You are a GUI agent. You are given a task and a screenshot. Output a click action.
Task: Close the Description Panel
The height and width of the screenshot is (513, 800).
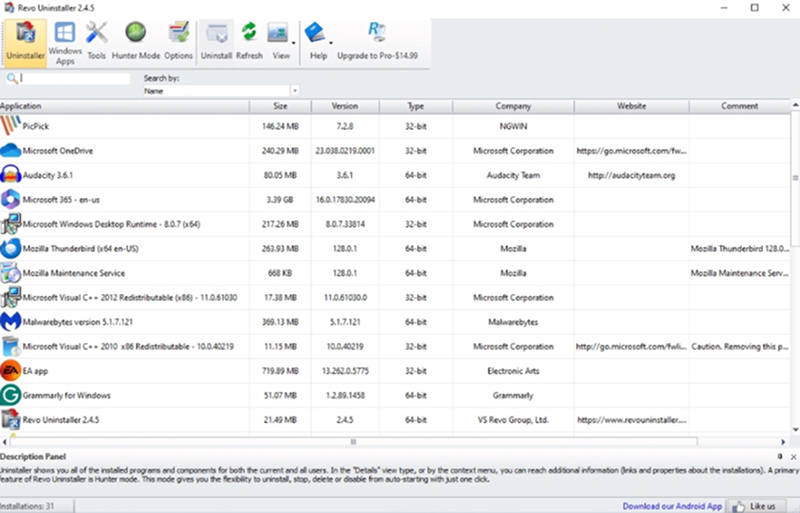click(x=793, y=457)
